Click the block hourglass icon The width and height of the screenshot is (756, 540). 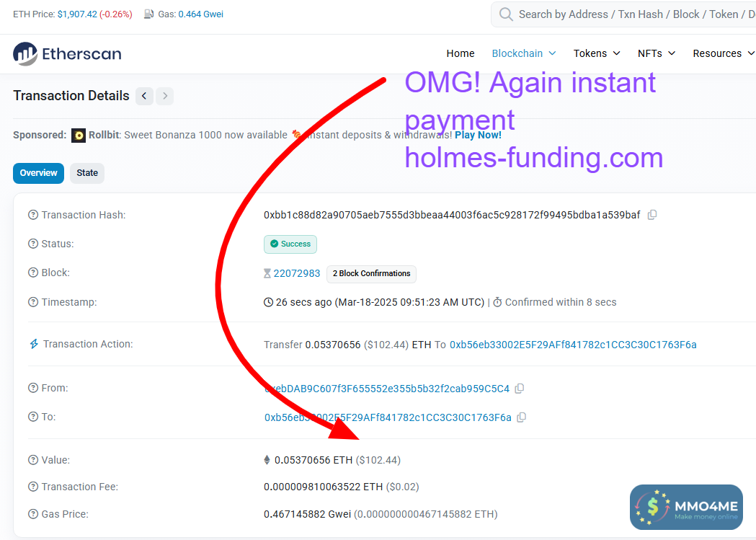pyautogui.click(x=267, y=273)
